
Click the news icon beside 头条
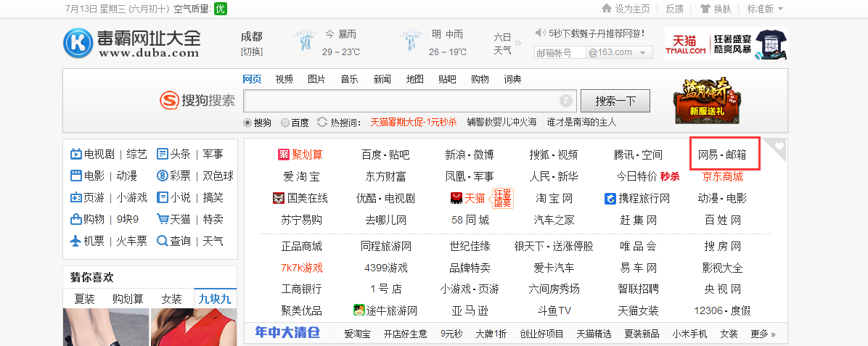click(x=162, y=154)
